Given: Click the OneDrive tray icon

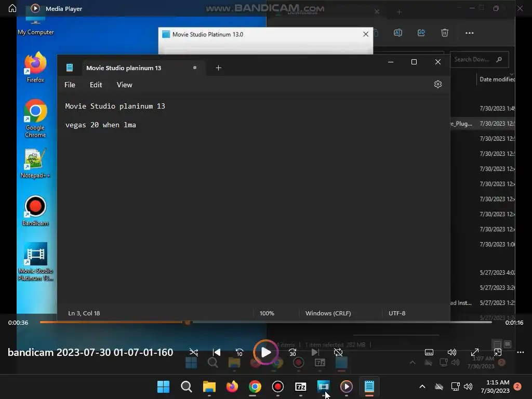Looking at the screenshot, I should click(x=439, y=387).
